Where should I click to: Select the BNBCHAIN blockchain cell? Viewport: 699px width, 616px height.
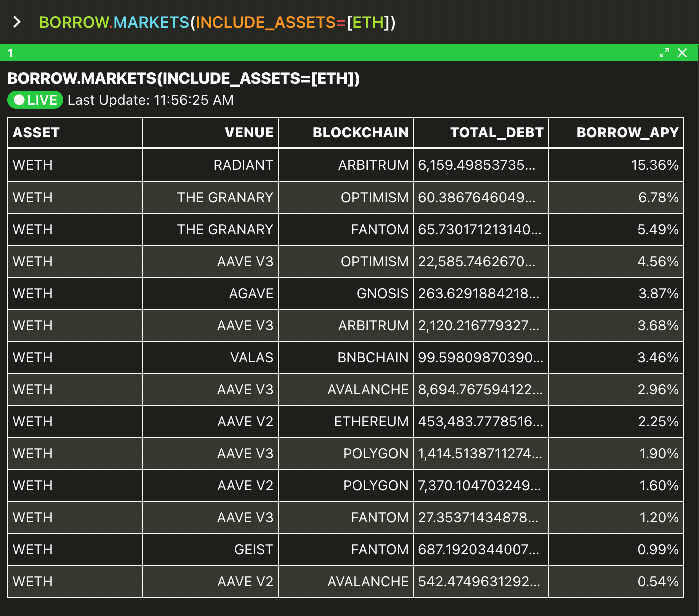(346, 357)
